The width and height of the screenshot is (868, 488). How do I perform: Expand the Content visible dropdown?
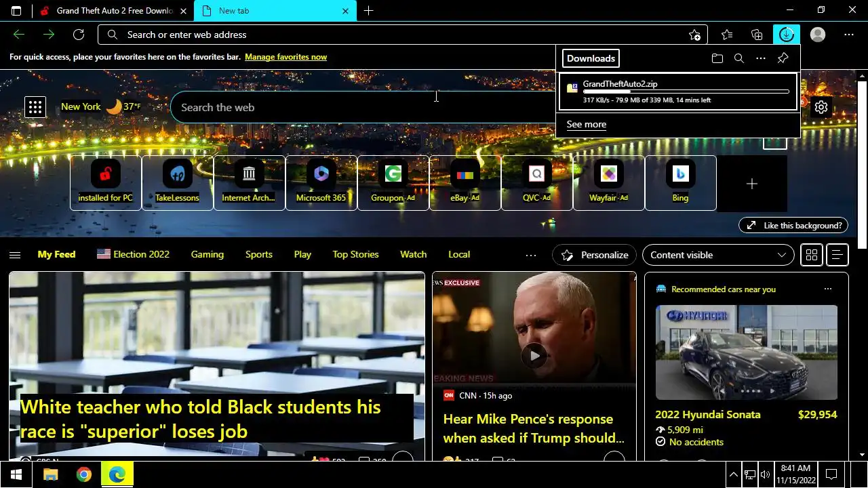pos(718,255)
